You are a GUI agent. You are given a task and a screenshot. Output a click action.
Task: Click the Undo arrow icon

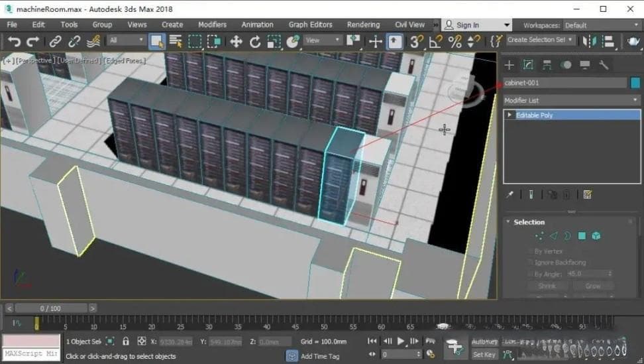pyautogui.click(x=14, y=42)
